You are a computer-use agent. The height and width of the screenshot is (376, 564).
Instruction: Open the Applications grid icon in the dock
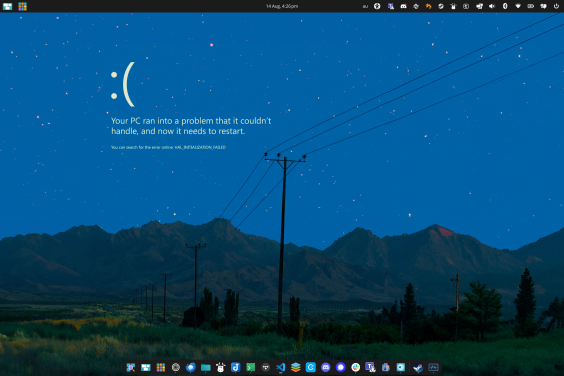click(161, 367)
